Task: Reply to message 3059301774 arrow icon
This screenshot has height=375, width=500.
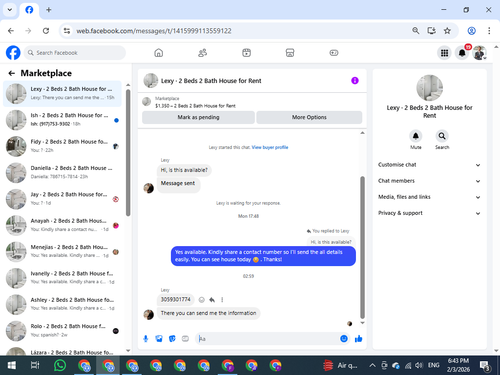Action: [212, 300]
